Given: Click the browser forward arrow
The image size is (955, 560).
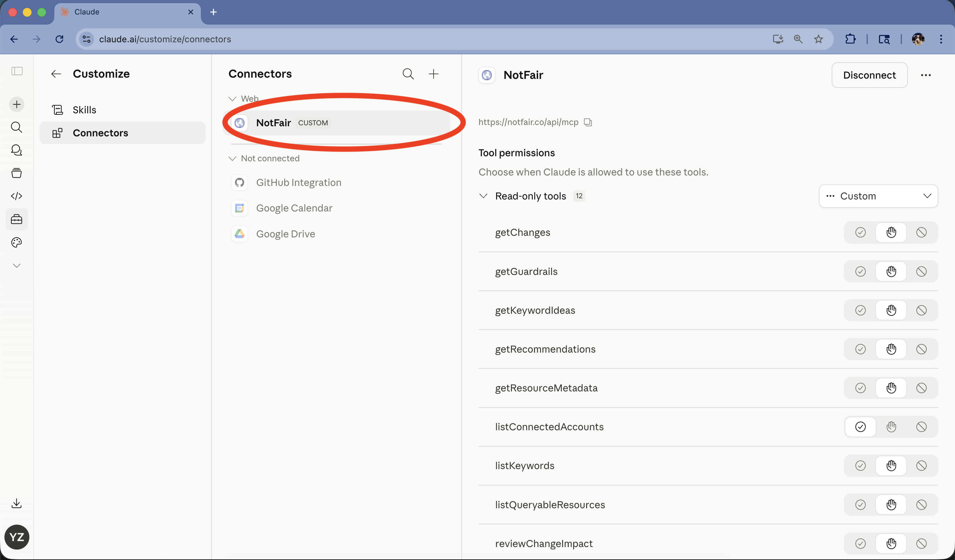Looking at the screenshot, I should [36, 39].
